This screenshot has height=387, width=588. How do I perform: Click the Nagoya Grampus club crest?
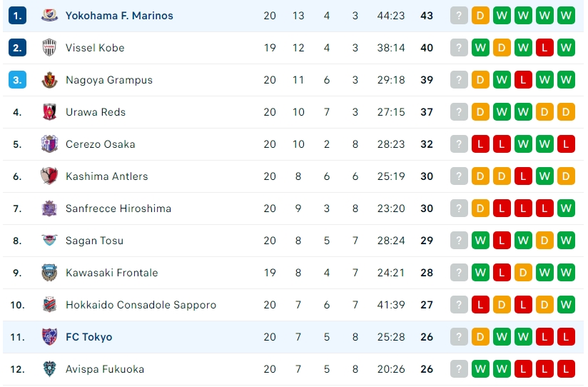(x=49, y=80)
